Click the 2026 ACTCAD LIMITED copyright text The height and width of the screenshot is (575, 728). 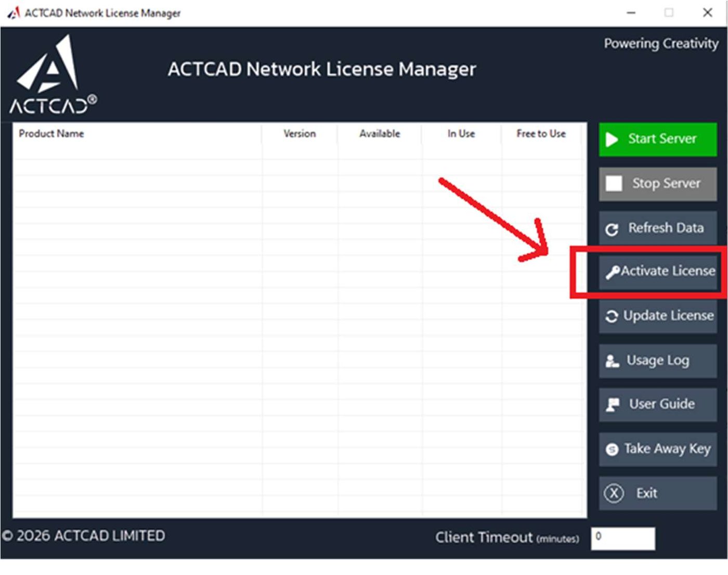pyautogui.click(x=83, y=536)
